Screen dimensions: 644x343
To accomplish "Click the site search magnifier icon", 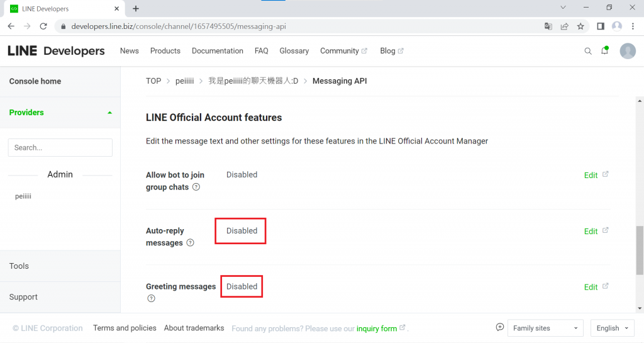I will [x=588, y=51].
